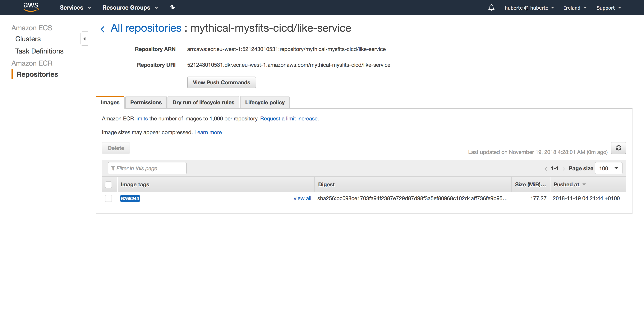Collapse the left navigation sidebar arrow
The image size is (644, 326).
(x=85, y=39)
